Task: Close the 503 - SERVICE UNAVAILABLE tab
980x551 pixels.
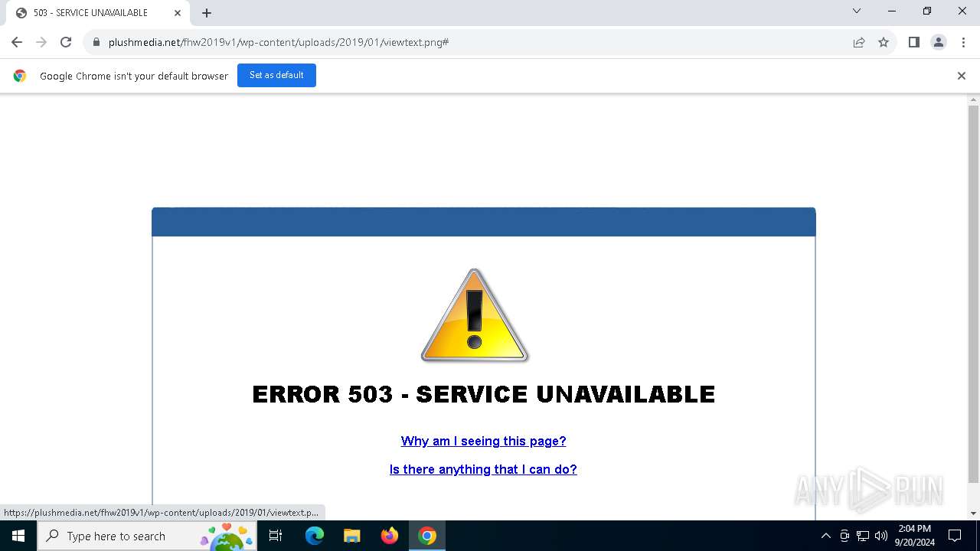Action: click(x=177, y=13)
